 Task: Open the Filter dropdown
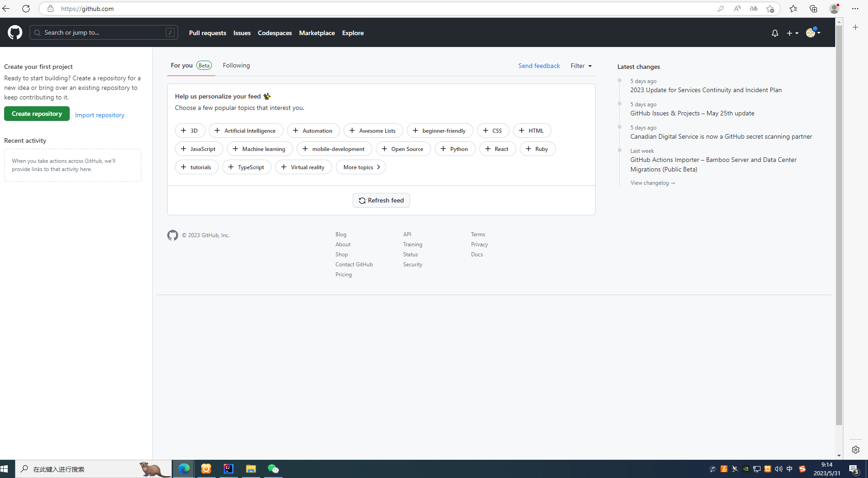point(581,66)
